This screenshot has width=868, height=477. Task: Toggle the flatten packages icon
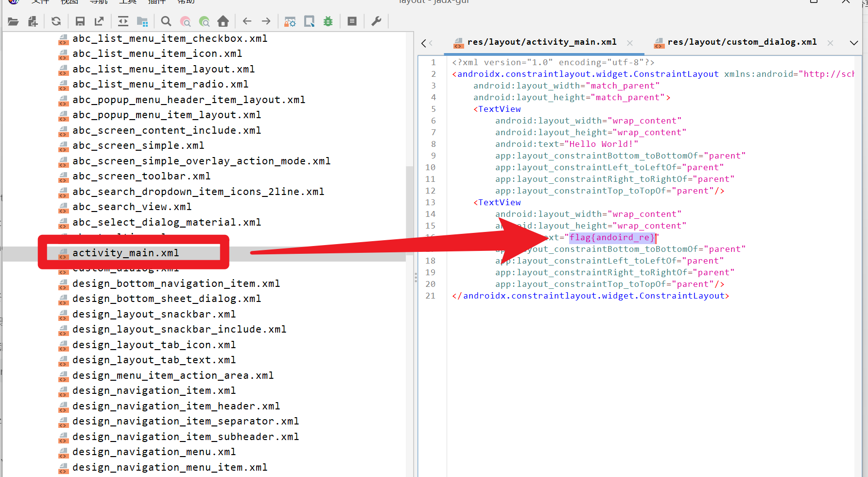(142, 21)
